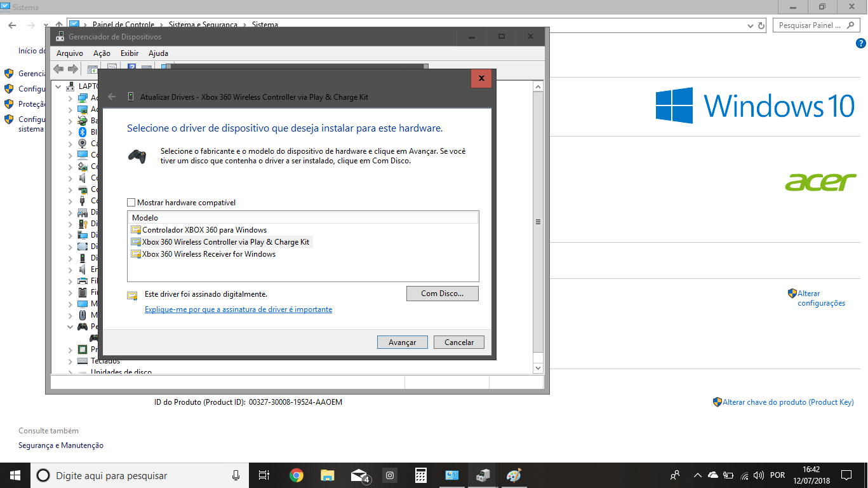Click the POR language indicator
The image size is (868, 488).
point(777,475)
